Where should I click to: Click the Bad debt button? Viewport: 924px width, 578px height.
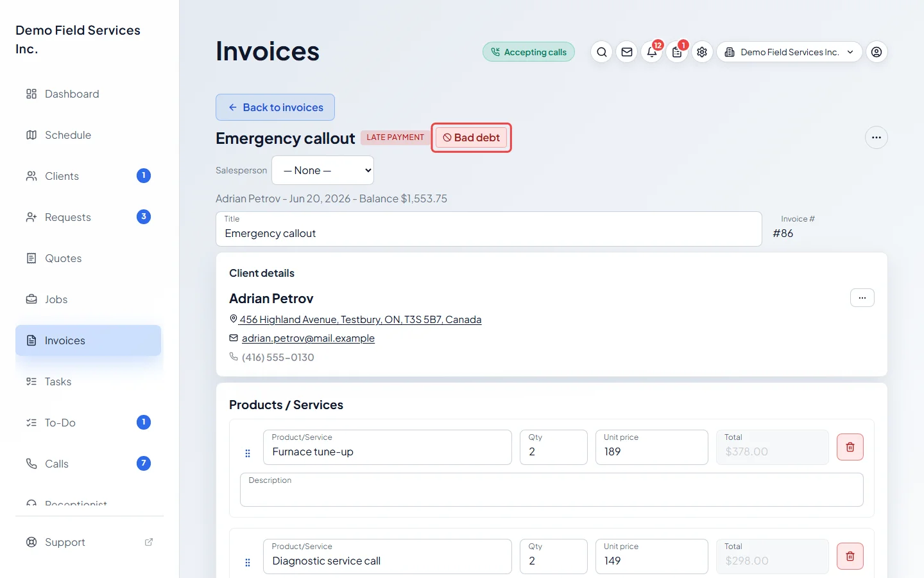[472, 137]
